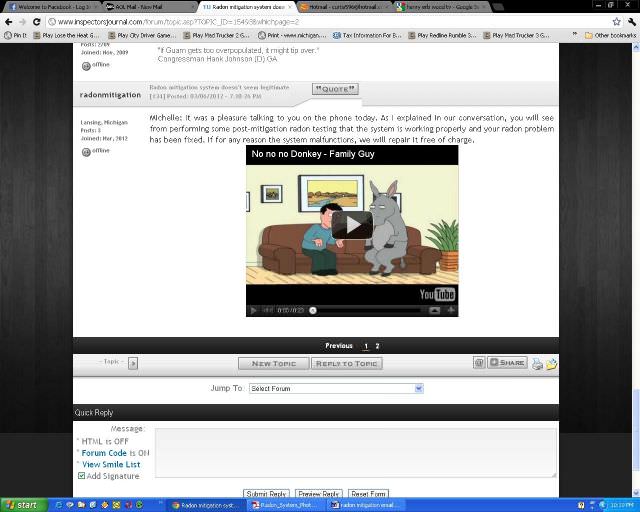
Task: Click the Reply to Topic button
Action: pyautogui.click(x=346, y=363)
